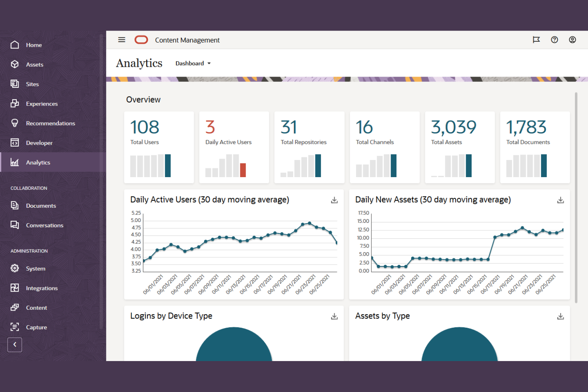Download Daily Active Users chart
The height and width of the screenshot is (392, 588).
coord(334,200)
